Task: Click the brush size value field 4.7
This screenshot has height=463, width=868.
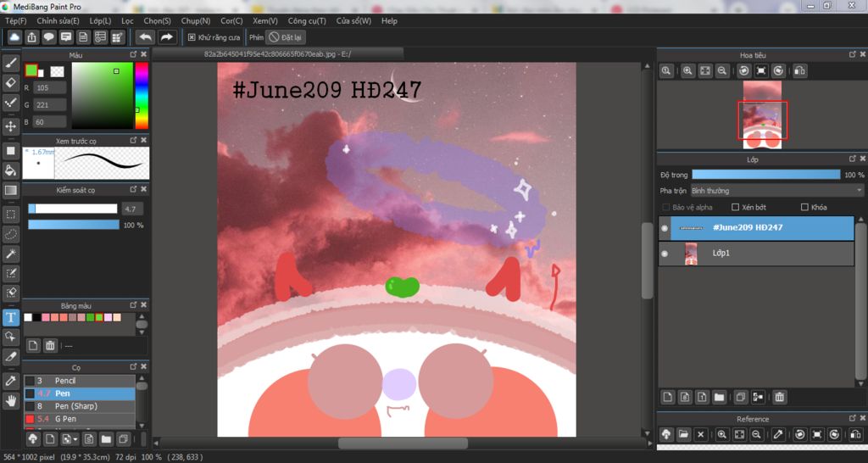Action: tap(131, 209)
